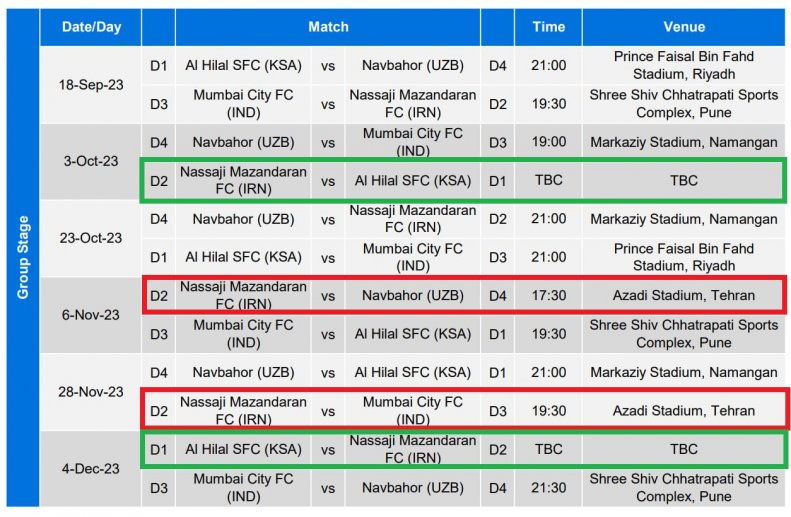Click the 6-Nov-23 date cell
Viewport: 791px width, 517px height.
91,315
